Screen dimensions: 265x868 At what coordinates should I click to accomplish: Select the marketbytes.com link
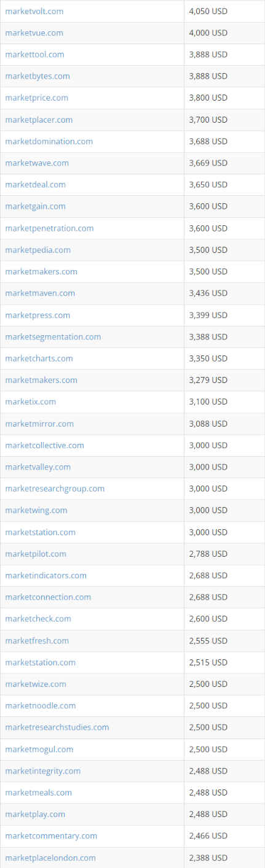(38, 76)
